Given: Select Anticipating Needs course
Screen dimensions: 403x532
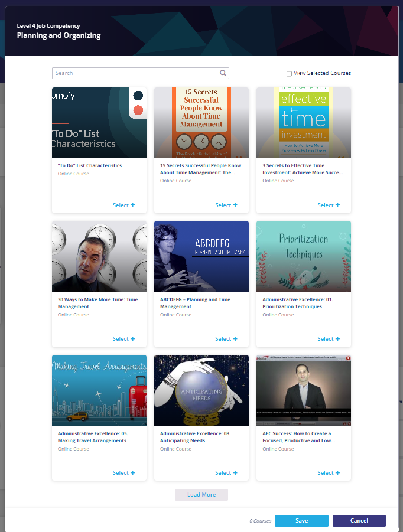Looking at the screenshot, I should (x=226, y=472).
